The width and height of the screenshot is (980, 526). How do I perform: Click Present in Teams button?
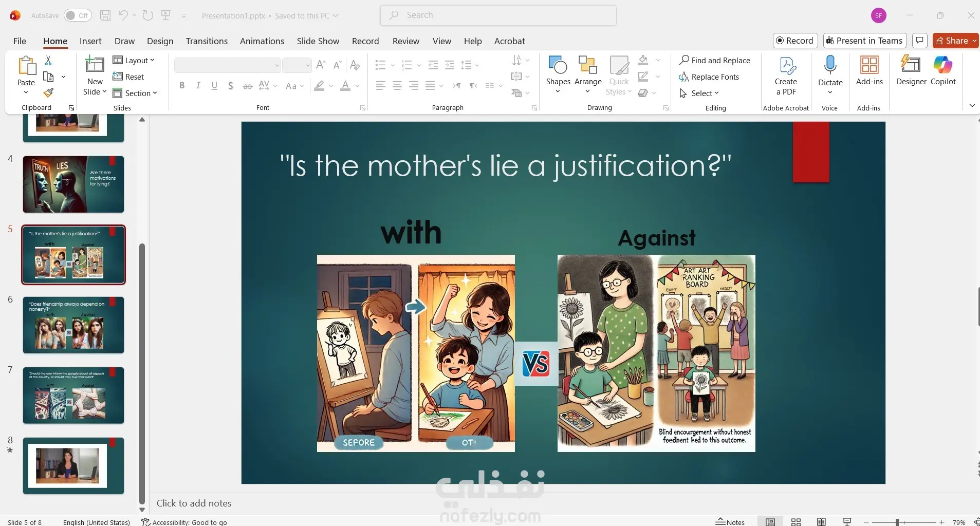coord(864,41)
